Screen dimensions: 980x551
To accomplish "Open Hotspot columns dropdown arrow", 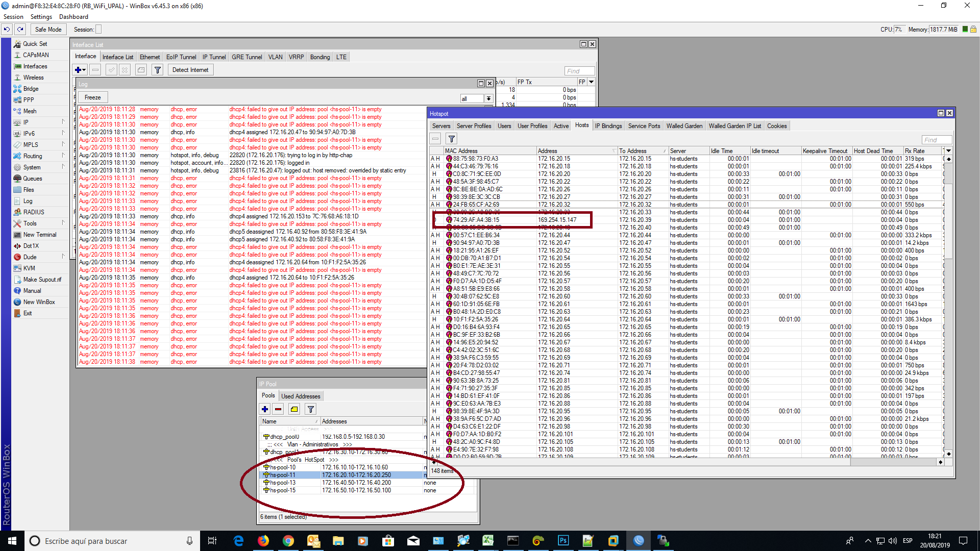I will click(x=948, y=151).
